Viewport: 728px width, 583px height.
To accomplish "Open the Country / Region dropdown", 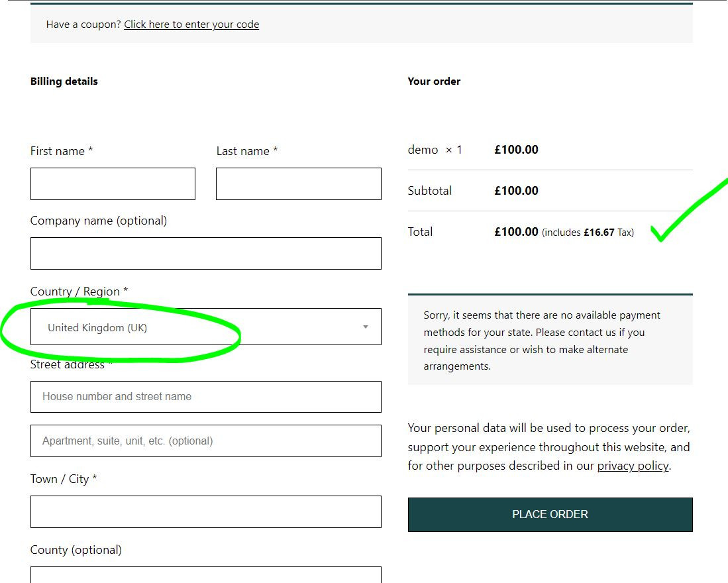I will point(205,327).
